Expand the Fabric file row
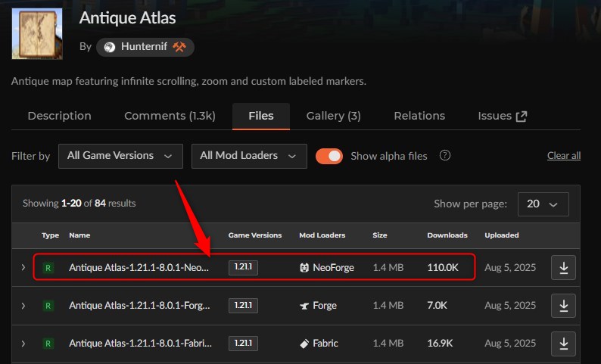 [23, 344]
